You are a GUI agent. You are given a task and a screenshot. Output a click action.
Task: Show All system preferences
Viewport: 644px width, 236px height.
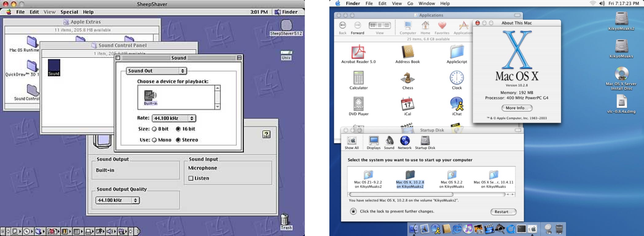[352, 143]
